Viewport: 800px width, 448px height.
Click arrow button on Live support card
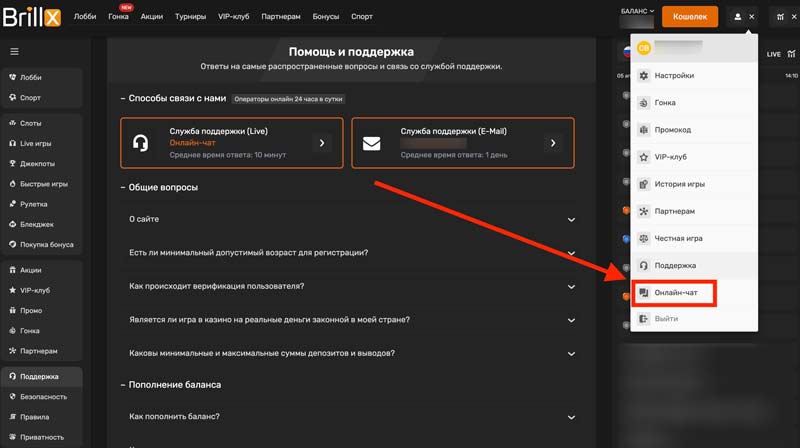[x=322, y=143]
